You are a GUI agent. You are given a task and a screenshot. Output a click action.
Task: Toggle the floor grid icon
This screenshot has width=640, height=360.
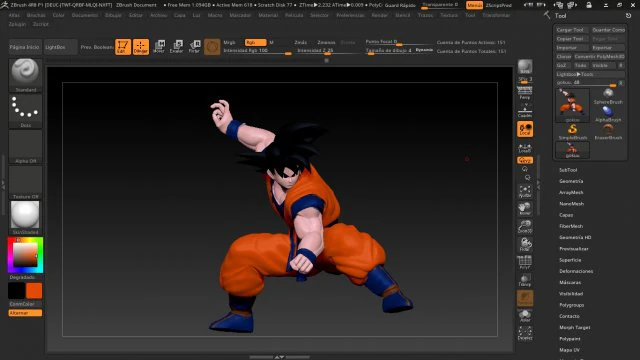pyautogui.click(x=525, y=111)
